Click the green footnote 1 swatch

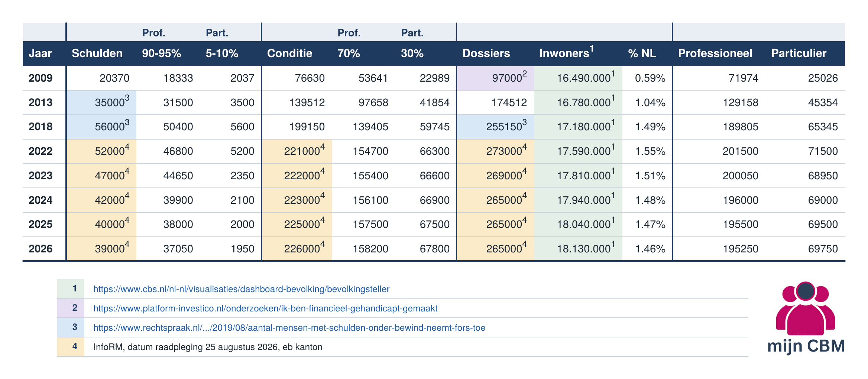point(71,289)
